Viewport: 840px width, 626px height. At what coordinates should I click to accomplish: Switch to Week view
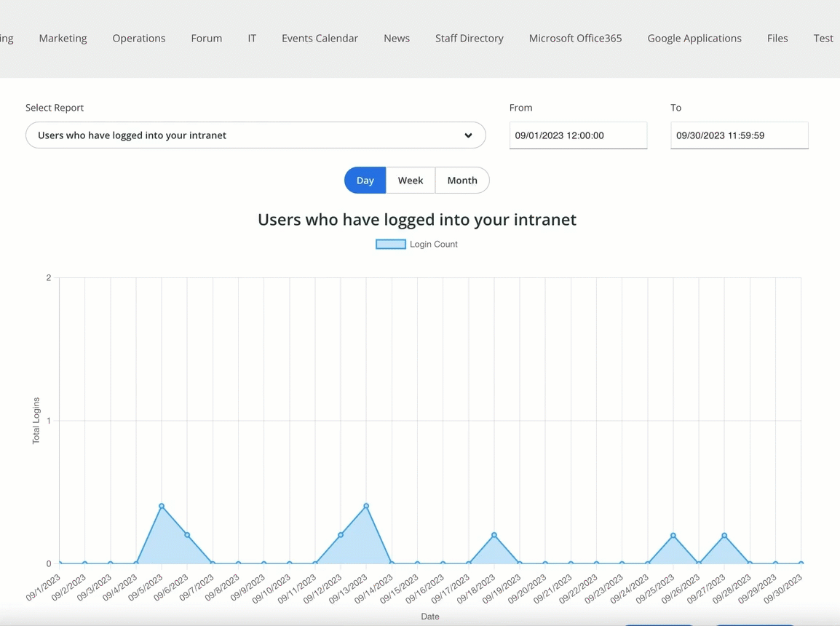(411, 180)
